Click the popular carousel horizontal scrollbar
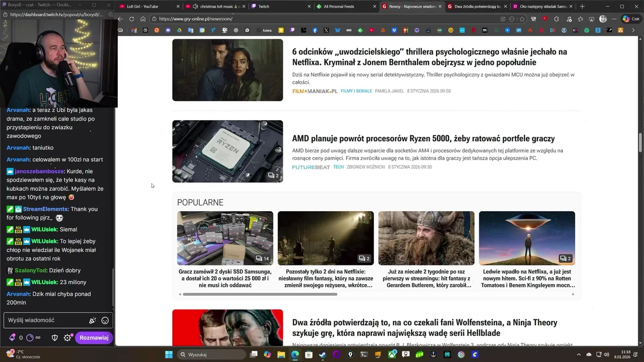 click(x=260, y=294)
